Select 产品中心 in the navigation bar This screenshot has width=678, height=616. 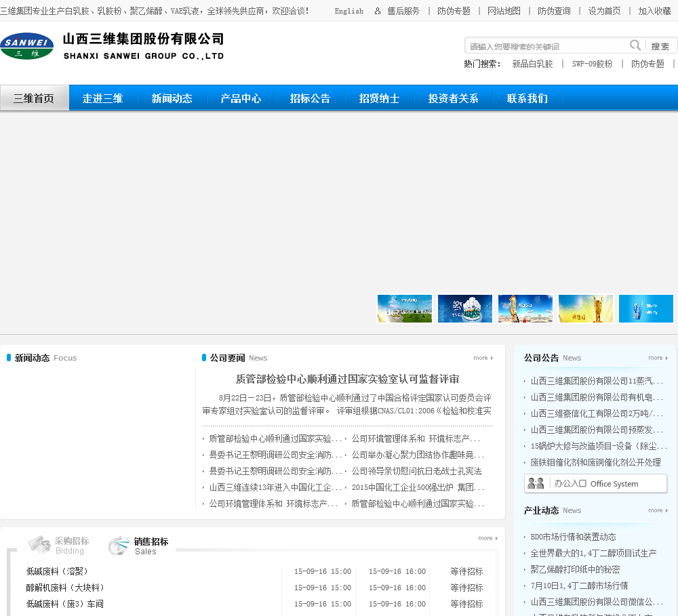pyautogui.click(x=241, y=98)
